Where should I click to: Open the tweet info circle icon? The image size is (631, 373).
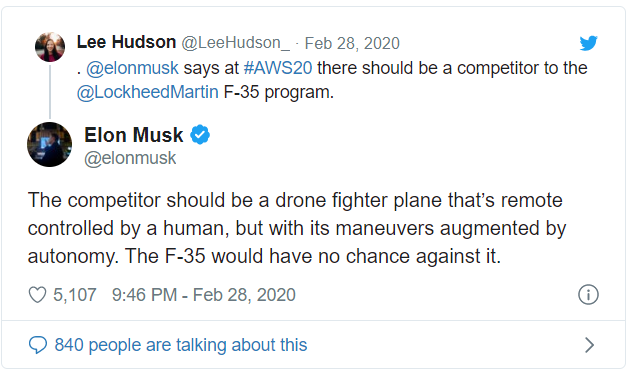click(x=588, y=295)
